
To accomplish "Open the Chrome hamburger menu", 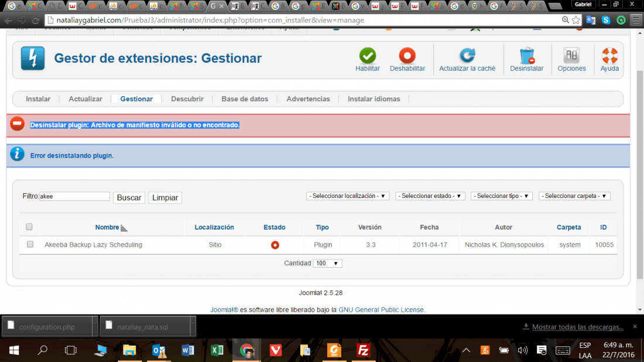I will (x=636, y=20).
